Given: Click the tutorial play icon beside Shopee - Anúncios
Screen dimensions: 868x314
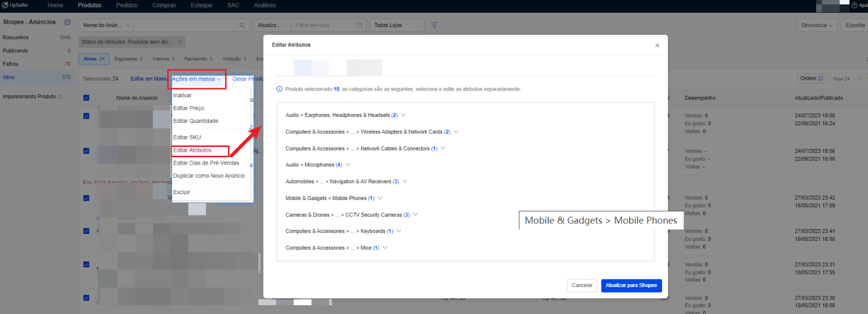Looking at the screenshot, I should point(67,22).
